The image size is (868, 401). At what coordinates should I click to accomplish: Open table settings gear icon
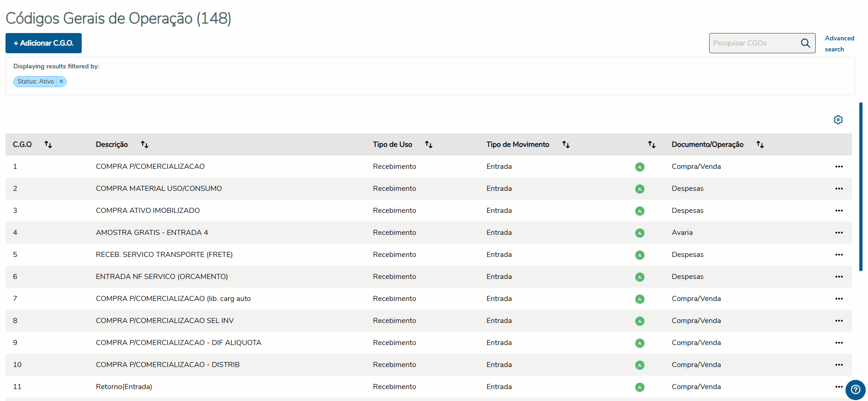click(x=838, y=120)
